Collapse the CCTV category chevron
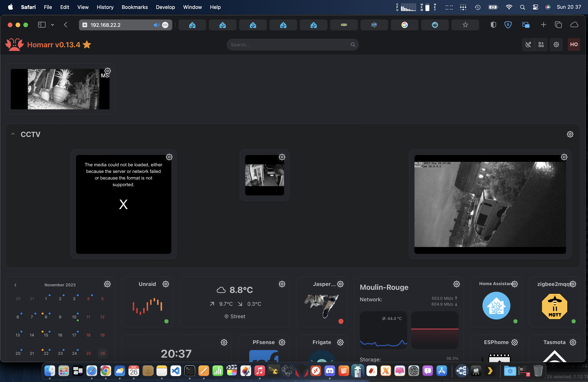Image resolution: width=588 pixels, height=382 pixels. pos(13,134)
